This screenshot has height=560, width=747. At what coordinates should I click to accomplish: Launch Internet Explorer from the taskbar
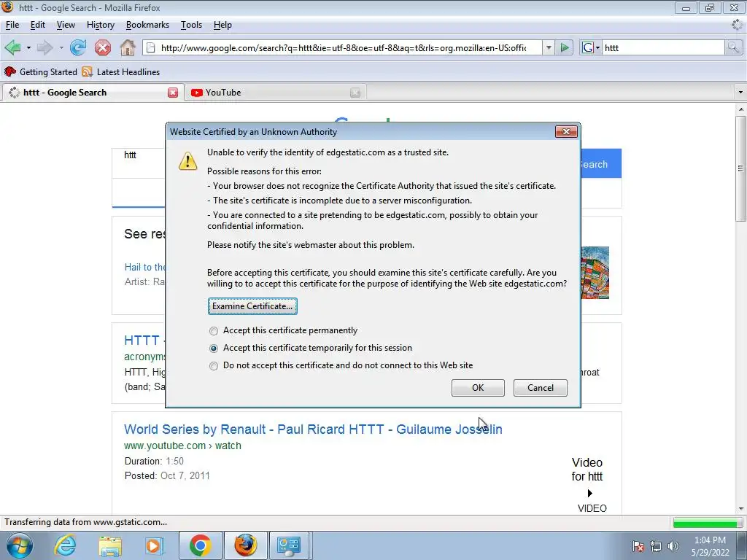[65, 545]
